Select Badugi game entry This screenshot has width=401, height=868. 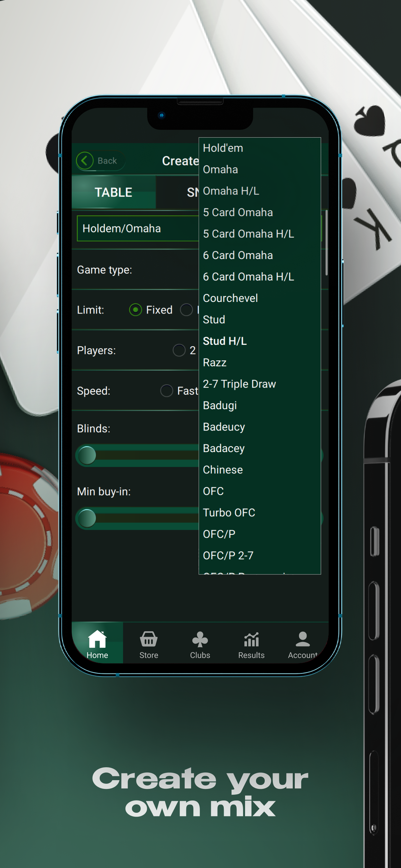pyautogui.click(x=260, y=405)
